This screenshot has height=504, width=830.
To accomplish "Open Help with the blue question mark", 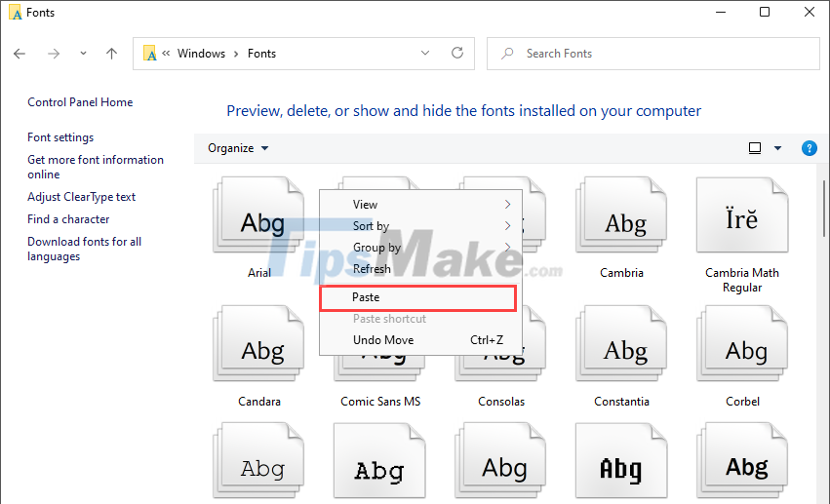I will pos(809,148).
